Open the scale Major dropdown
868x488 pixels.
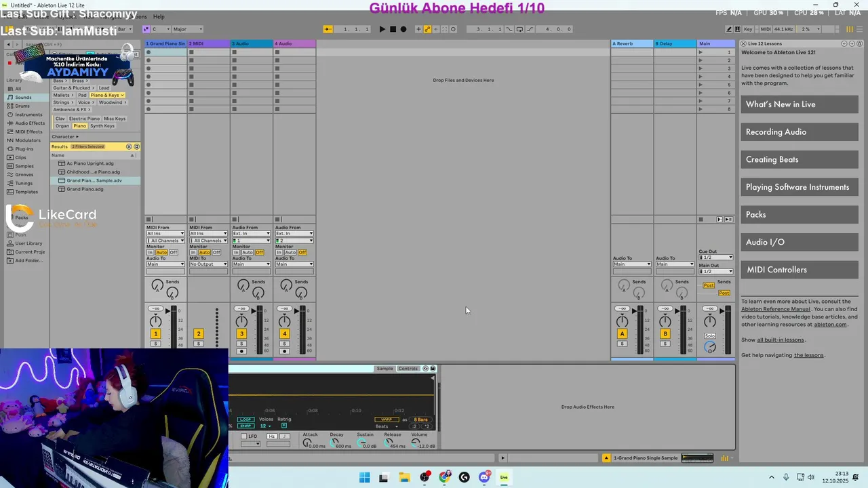coord(188,29)
